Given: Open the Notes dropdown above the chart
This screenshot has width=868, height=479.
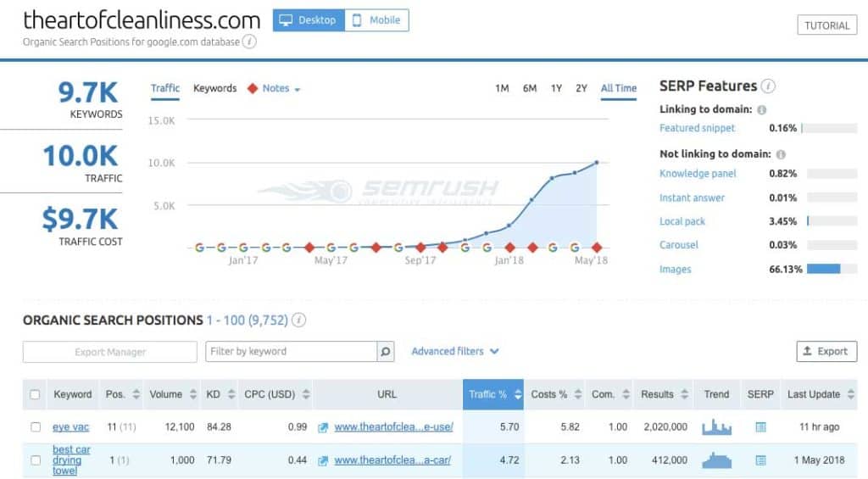Looking at the screenshot, I should 274,88.
